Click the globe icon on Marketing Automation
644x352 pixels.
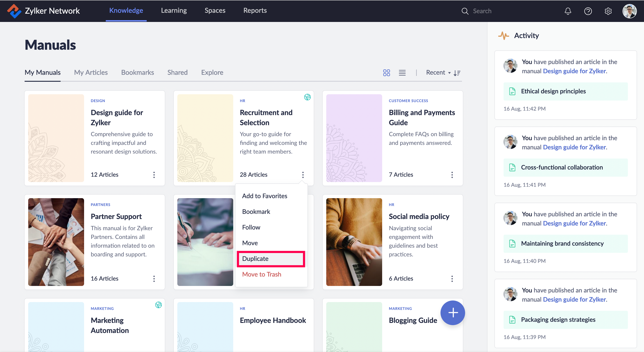tap(158, 305)
